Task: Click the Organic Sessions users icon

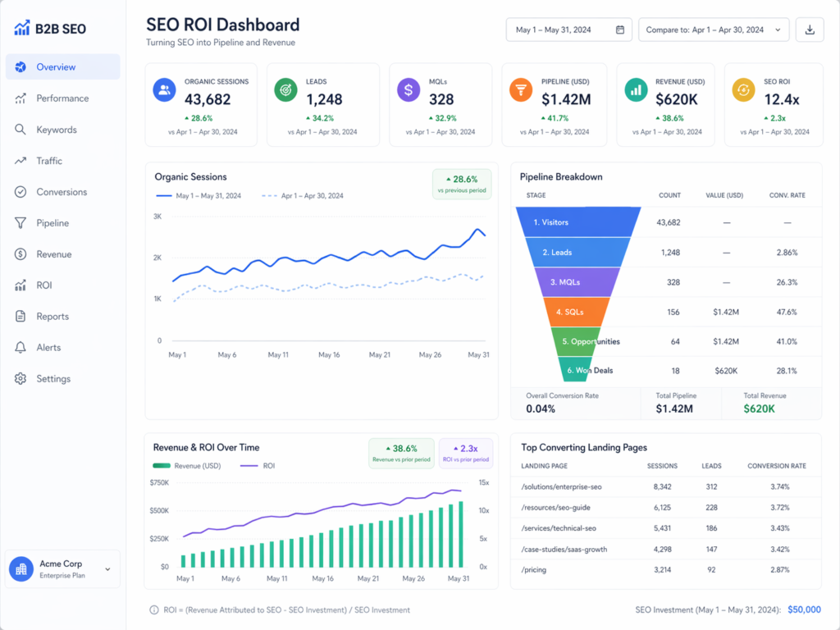Action: coord(164,89)
